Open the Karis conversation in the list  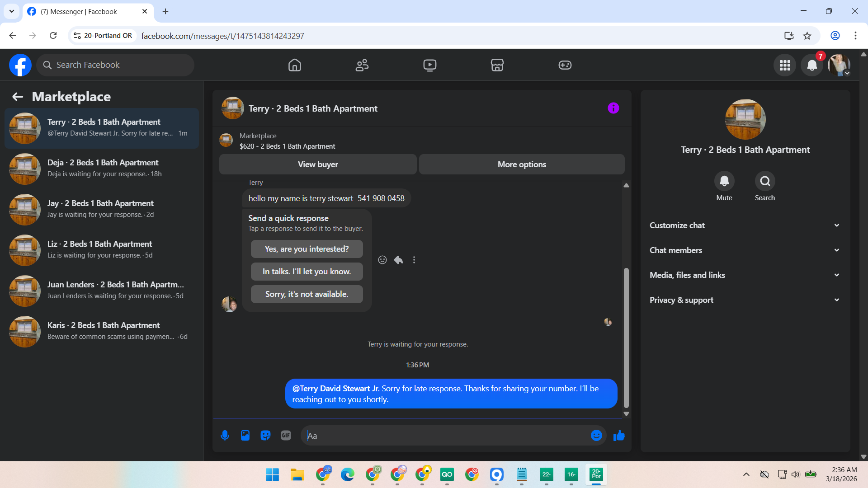(102, 332)
